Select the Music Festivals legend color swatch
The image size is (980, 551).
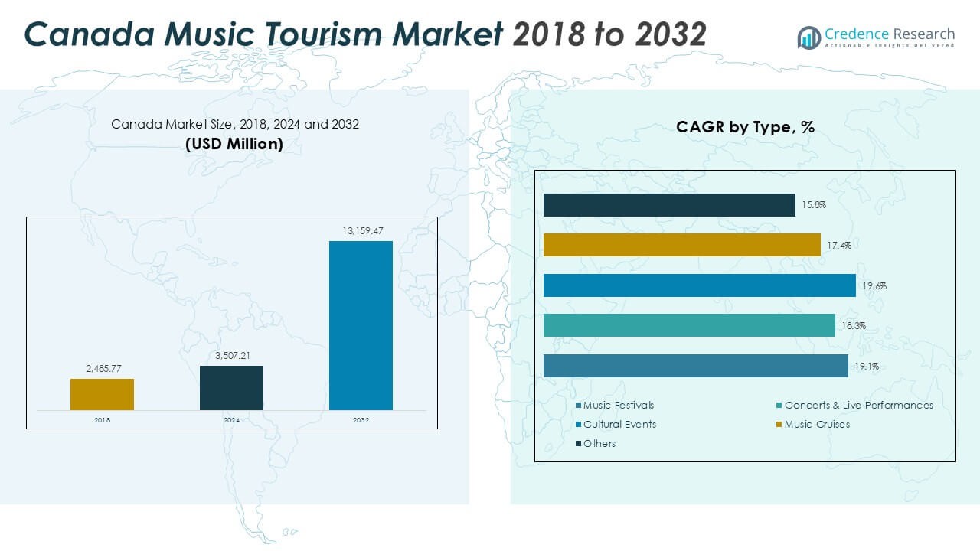point(578,405)
